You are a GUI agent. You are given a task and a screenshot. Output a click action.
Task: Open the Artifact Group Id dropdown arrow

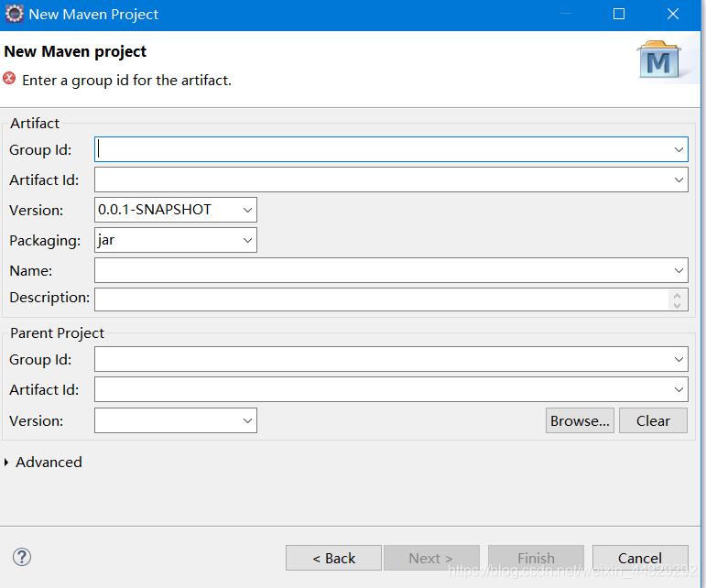(679, 149)
